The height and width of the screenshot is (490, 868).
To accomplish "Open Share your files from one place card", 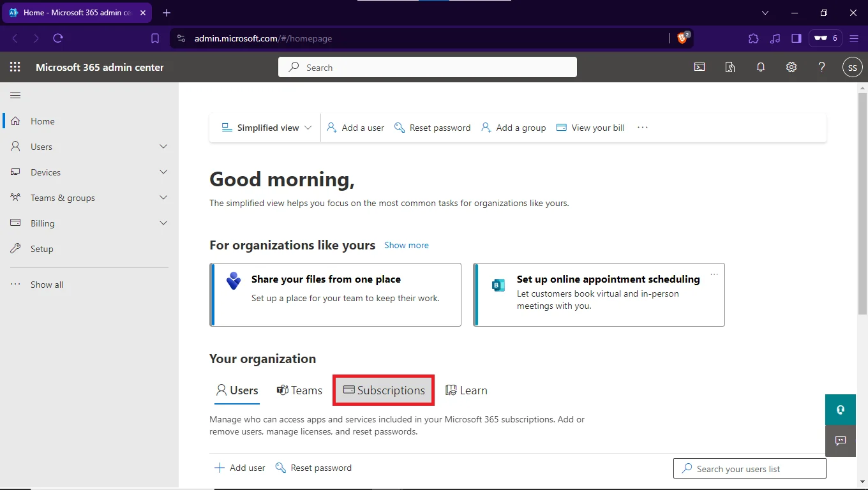I will point(336,295).
